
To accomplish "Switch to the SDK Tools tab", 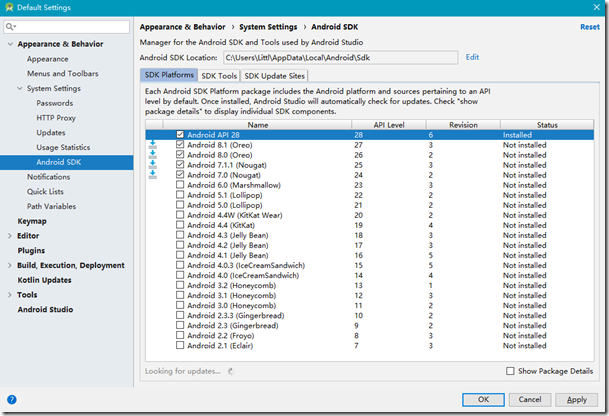I will tap(219, 76).
